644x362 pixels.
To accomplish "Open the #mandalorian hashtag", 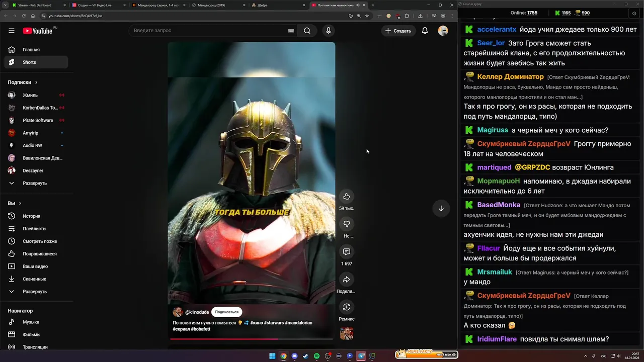I will 299,323.
